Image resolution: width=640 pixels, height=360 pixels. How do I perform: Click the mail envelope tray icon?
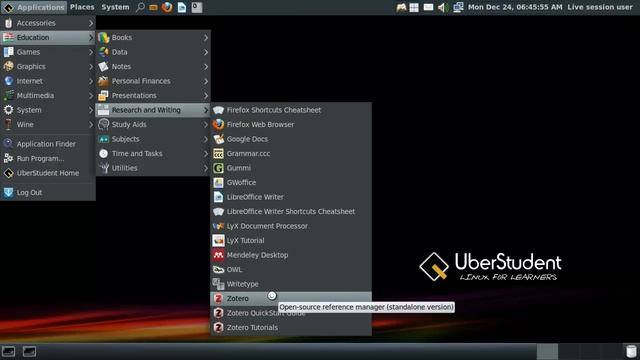click(428, 7)
